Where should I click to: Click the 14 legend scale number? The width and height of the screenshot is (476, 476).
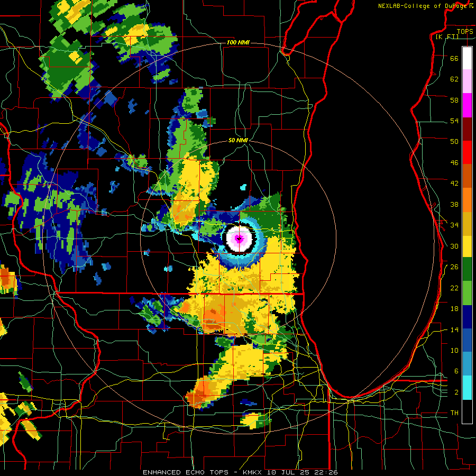pyautogui.click(x=454, y=329)
